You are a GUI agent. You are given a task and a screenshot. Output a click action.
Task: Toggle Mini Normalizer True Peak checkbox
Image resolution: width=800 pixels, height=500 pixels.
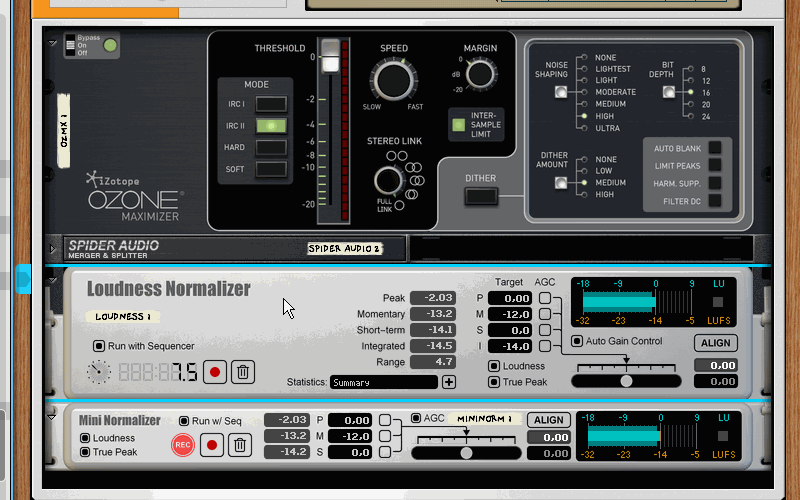pos(85,452)
